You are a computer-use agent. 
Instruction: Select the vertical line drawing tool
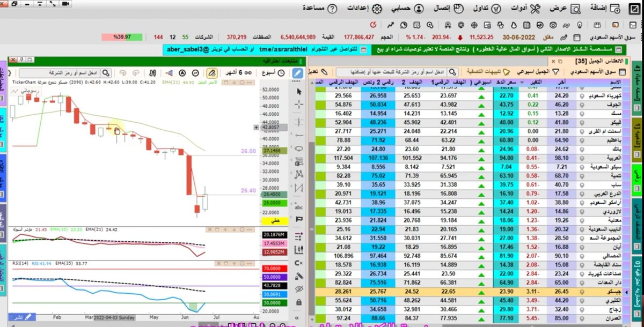(299, 121)
